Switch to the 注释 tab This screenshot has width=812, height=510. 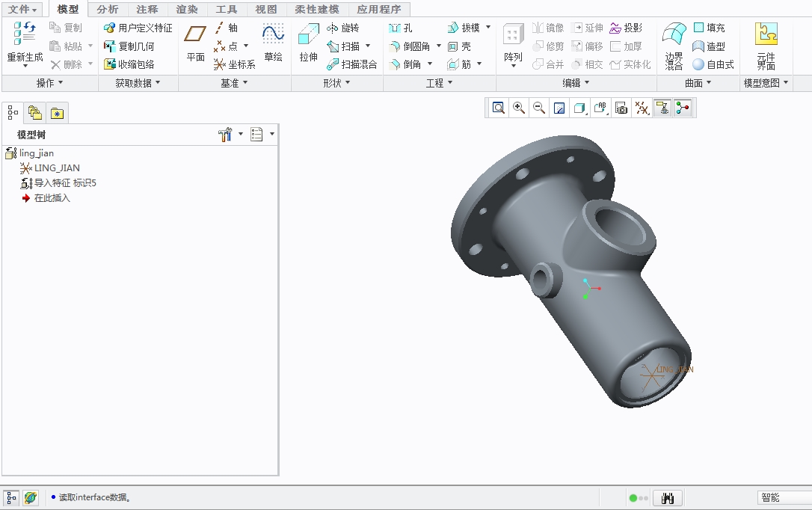tap(147, 9)
